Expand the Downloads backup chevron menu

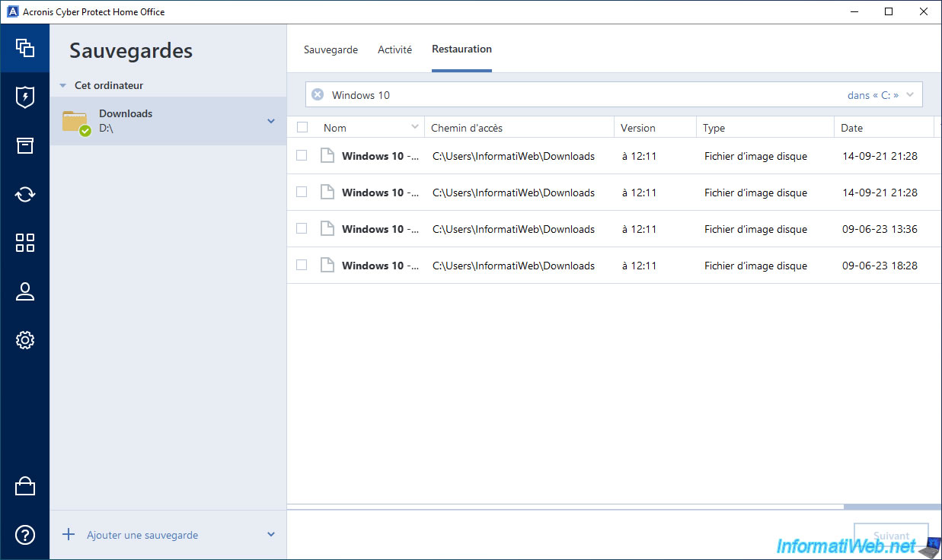coord(271,121)
